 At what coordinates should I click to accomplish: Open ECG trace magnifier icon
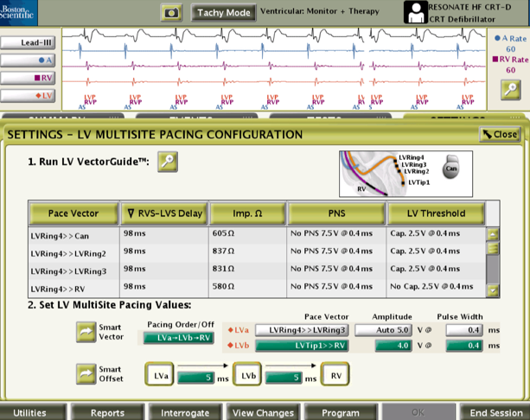tap(510, 90)
